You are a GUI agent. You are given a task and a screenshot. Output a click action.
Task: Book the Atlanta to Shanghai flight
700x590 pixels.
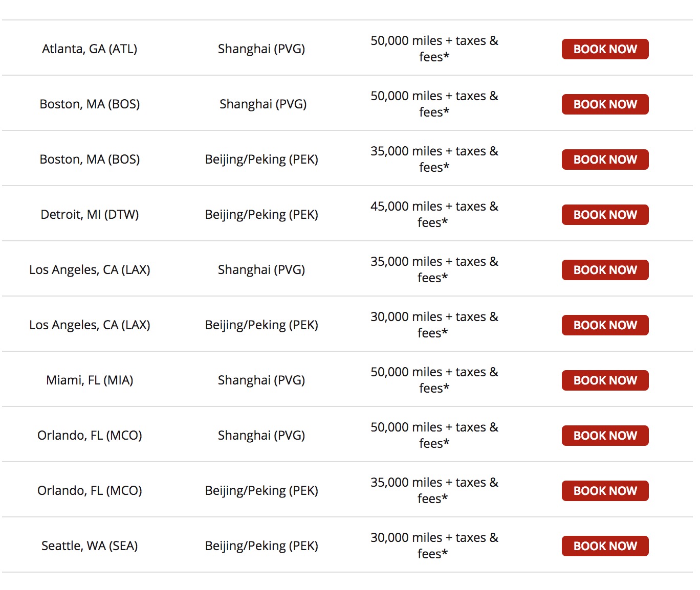[x=605, y=49]
